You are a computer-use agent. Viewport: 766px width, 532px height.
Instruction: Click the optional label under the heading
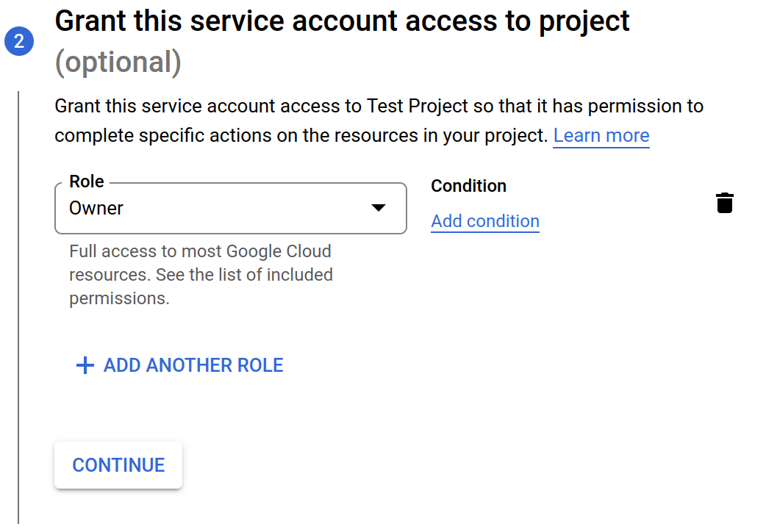click(117, 62)
